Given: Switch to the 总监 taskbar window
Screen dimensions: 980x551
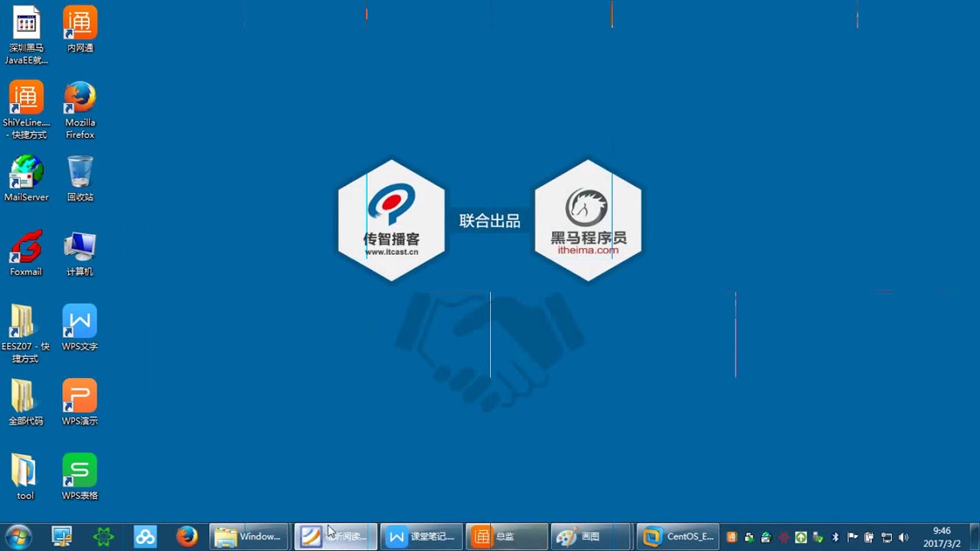Looking at the screenshot, I should 507,536.
